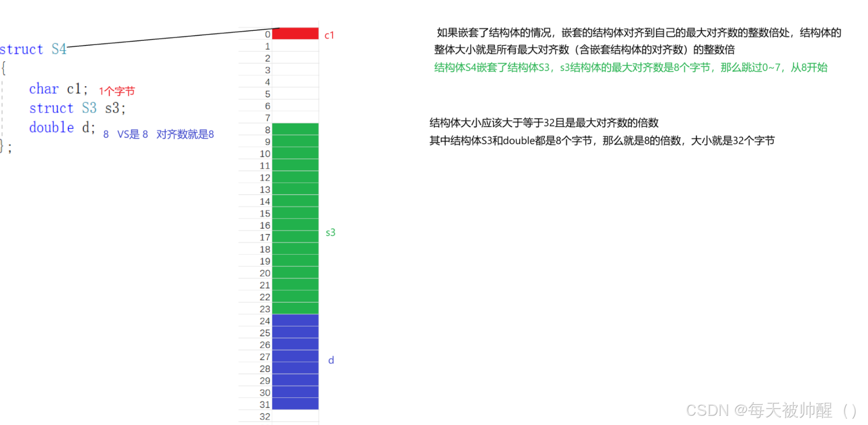Select the struct S4 declaration text
868x425 pixels.
pos(33,49)
